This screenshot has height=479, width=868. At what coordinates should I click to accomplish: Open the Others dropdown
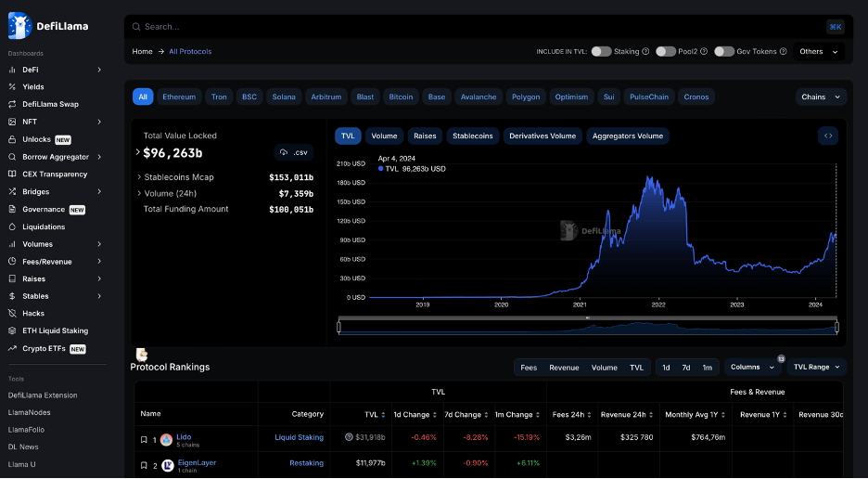tap(819, 52)
